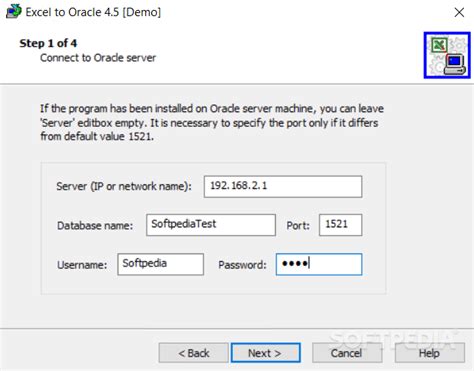Click the window title 'Excel to Oracle 4.5 [Demo]'
Image resolution: width=474 pixels, height=371 pixels.
[93, 12]
